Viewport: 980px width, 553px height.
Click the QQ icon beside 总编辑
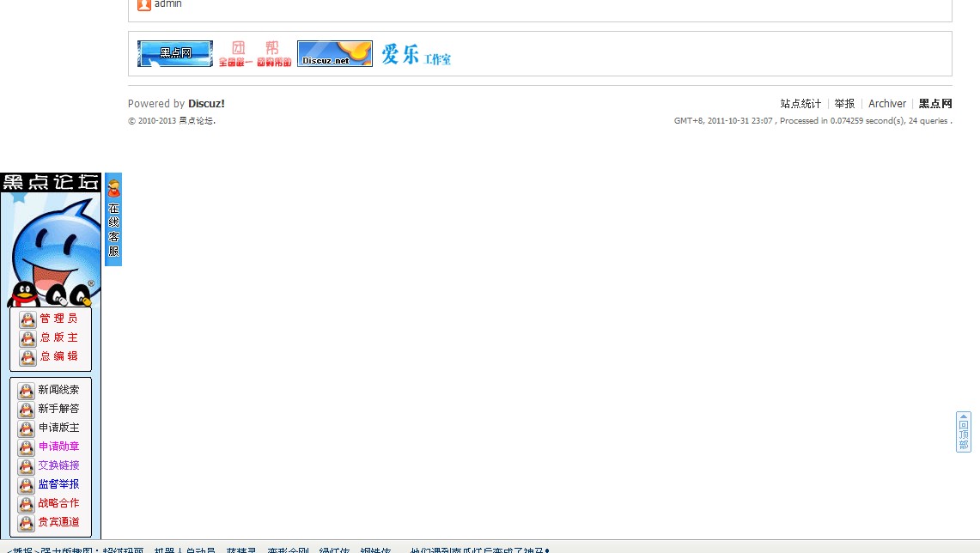tap(27, 357)
